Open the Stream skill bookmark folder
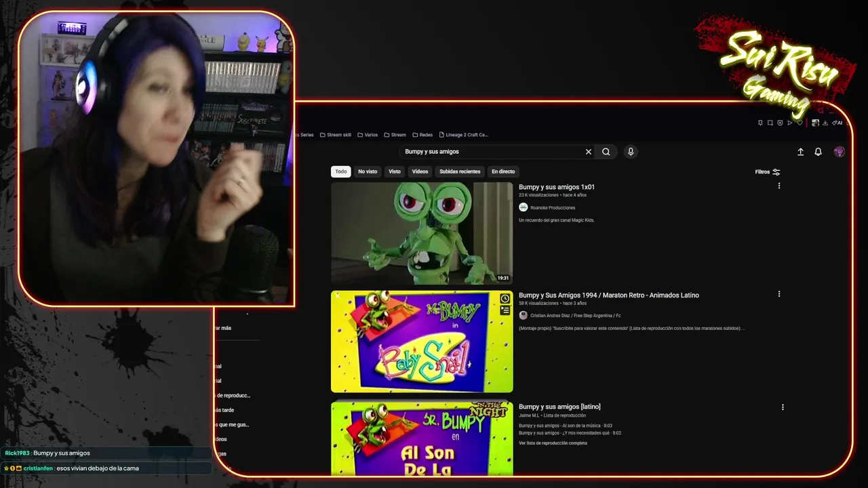868x488 pixels. (x=336, y=135)
